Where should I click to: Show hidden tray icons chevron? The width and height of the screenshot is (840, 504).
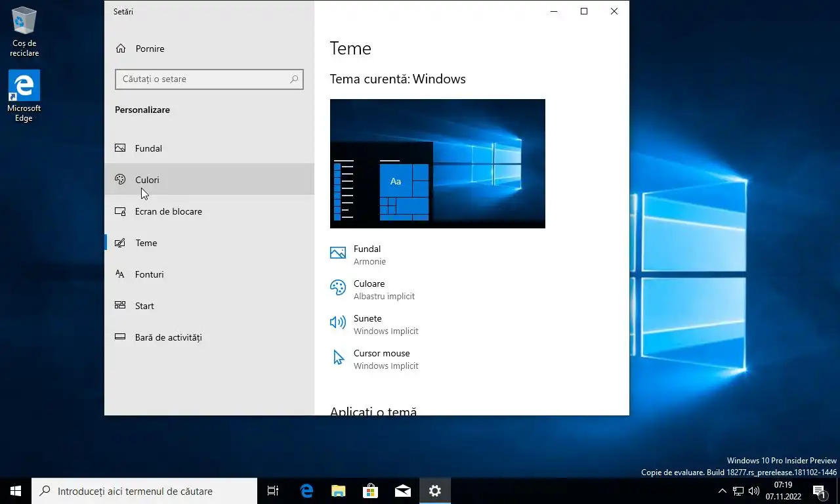pos(723,491)
